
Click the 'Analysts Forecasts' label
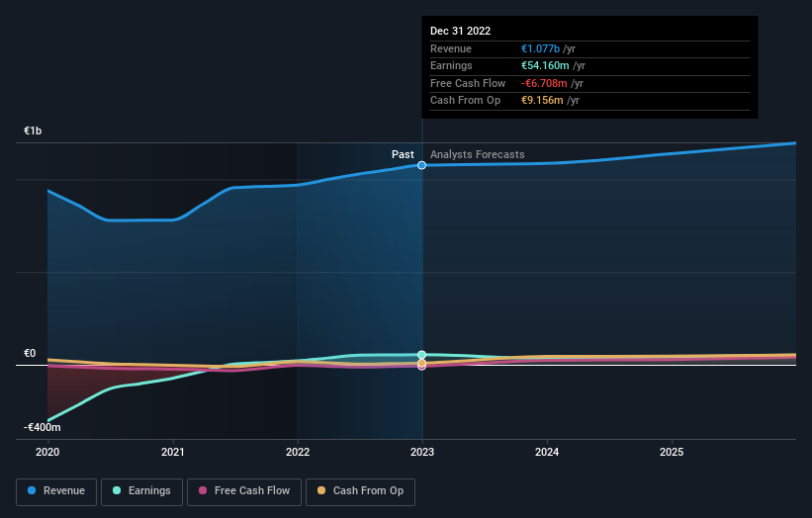pyautogui.click(x=478, y=155)
